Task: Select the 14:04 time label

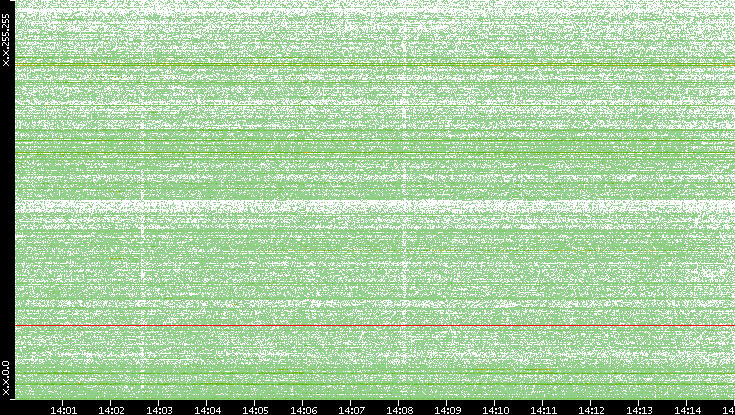Action: pos(208,410)
